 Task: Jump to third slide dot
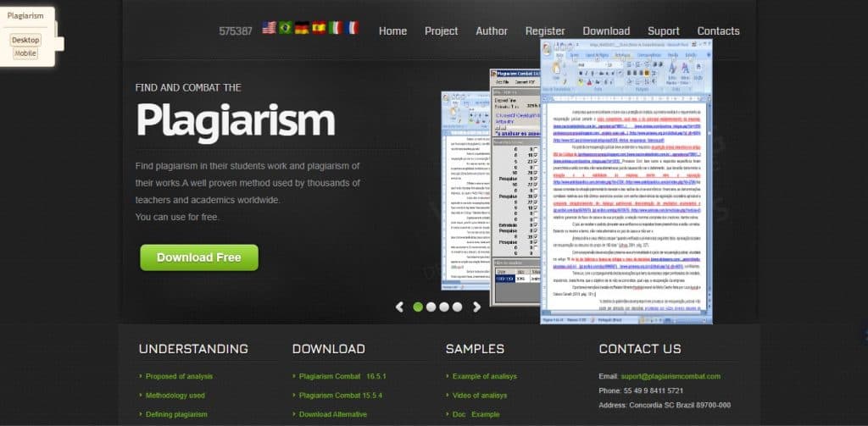(x=444, y=307)
